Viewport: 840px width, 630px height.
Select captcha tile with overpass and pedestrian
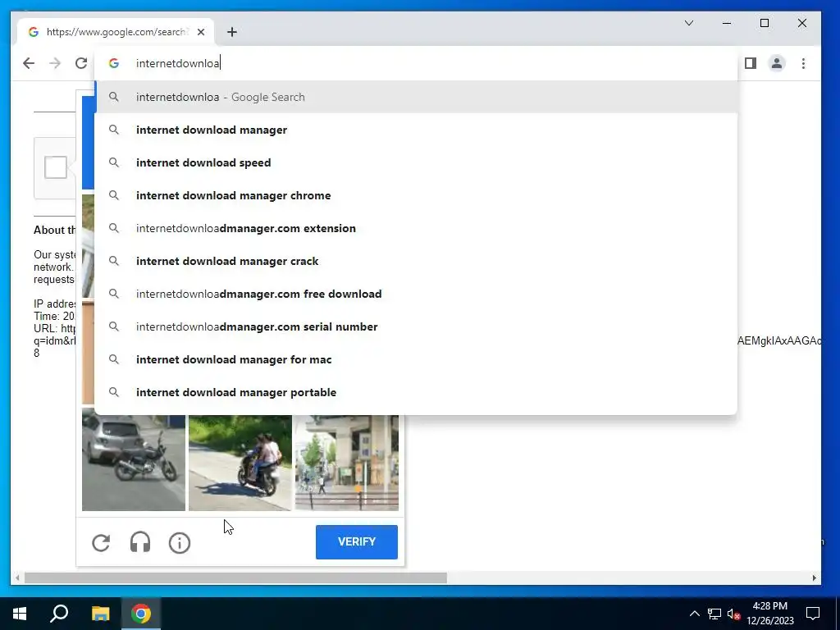[x=347, y=463]
